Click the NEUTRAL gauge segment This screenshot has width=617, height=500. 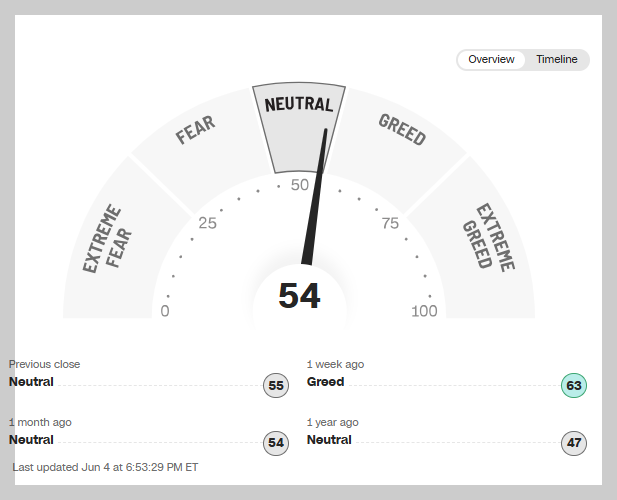pyautogui.click(x=299, y=128)
